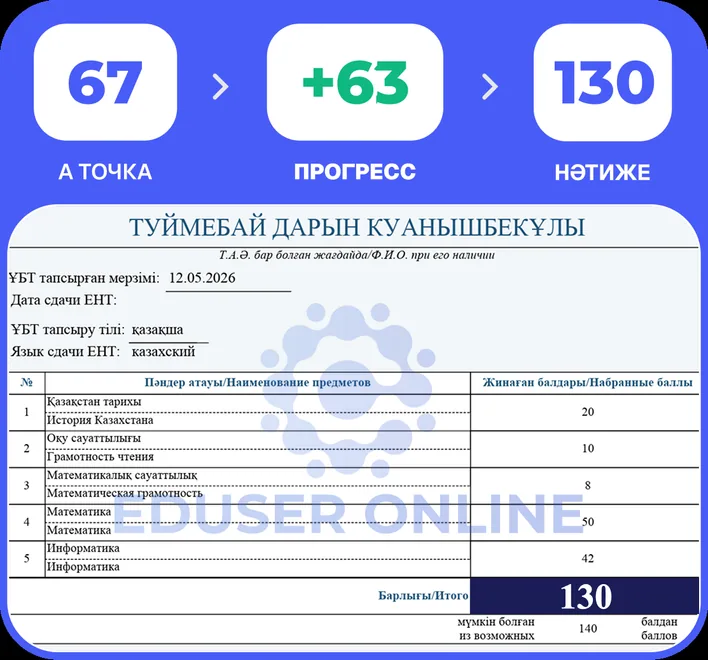Screen dimensions: 708x660
Task: Click 'Язык сдачи ЕНТ:' label
Action: point(65,352)
